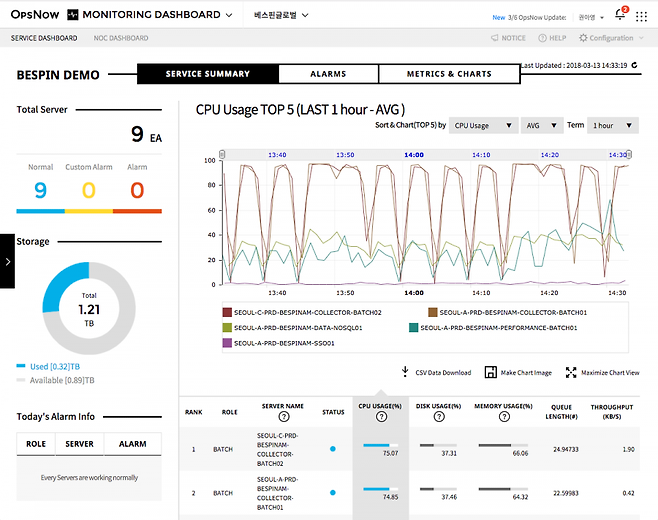Click the CSV Data Download icon
Screen dimensions: 658x520
click(405, 372)
